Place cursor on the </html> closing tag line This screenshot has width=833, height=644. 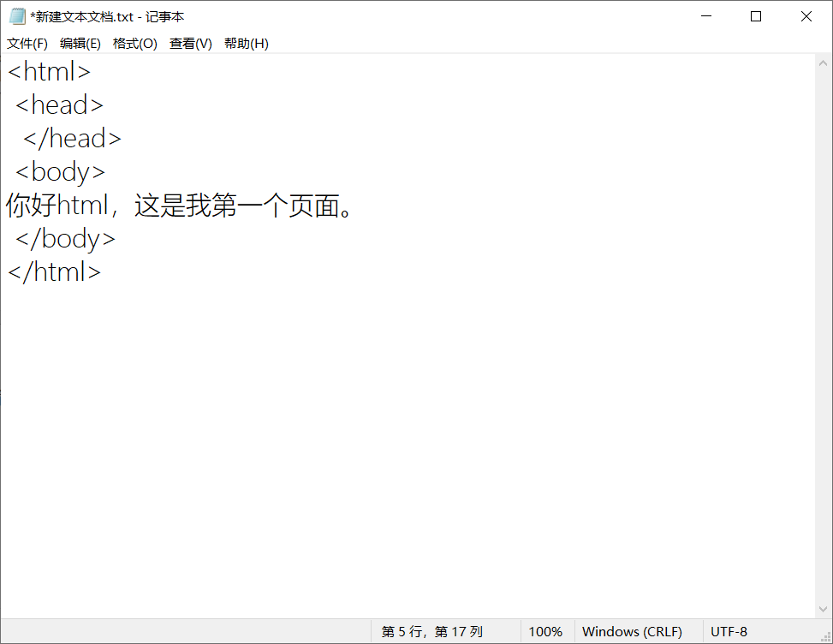tap(54, 272)
